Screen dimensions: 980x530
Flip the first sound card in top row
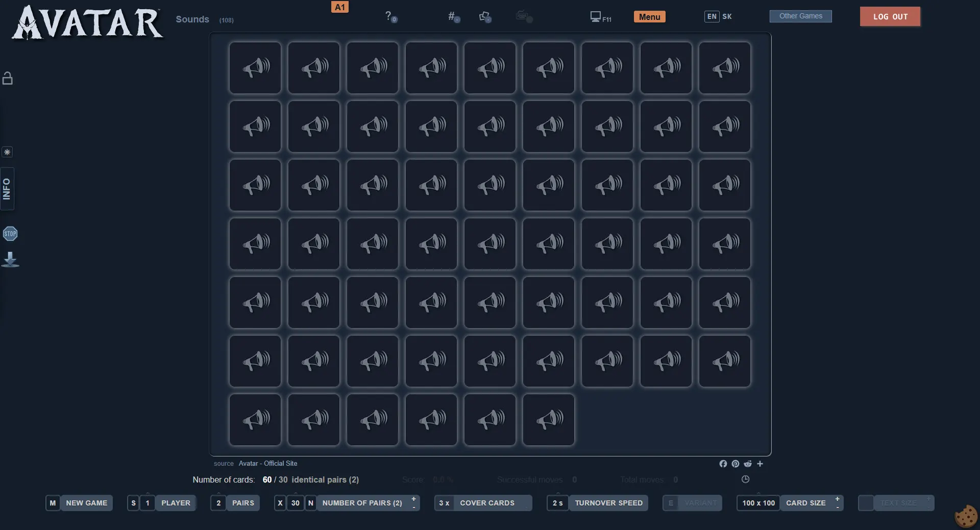[x=255, y=68]
